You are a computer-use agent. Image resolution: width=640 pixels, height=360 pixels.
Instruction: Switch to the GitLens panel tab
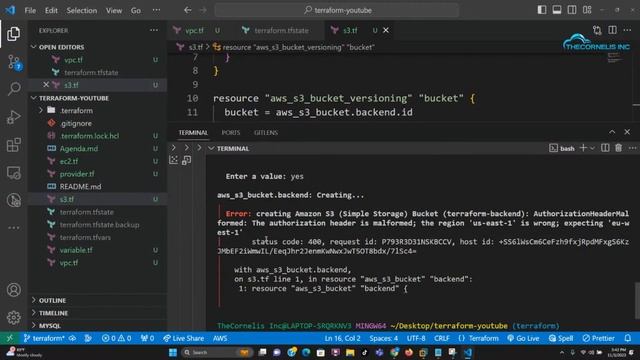tap(266, 133)
